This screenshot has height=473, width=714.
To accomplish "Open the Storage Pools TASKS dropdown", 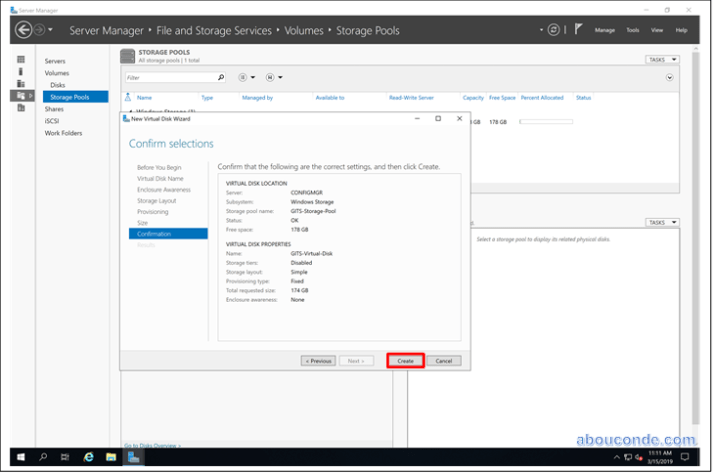I will (x=661, y=60).
